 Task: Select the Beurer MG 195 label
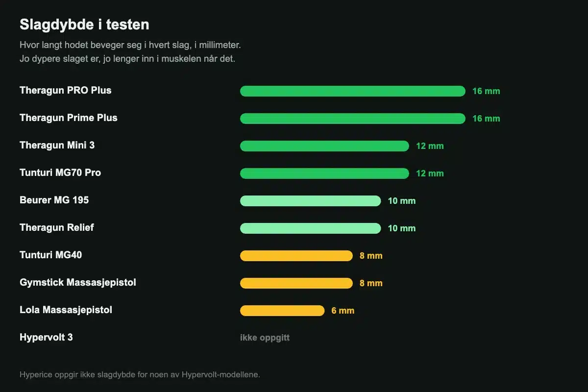(54, 200)
